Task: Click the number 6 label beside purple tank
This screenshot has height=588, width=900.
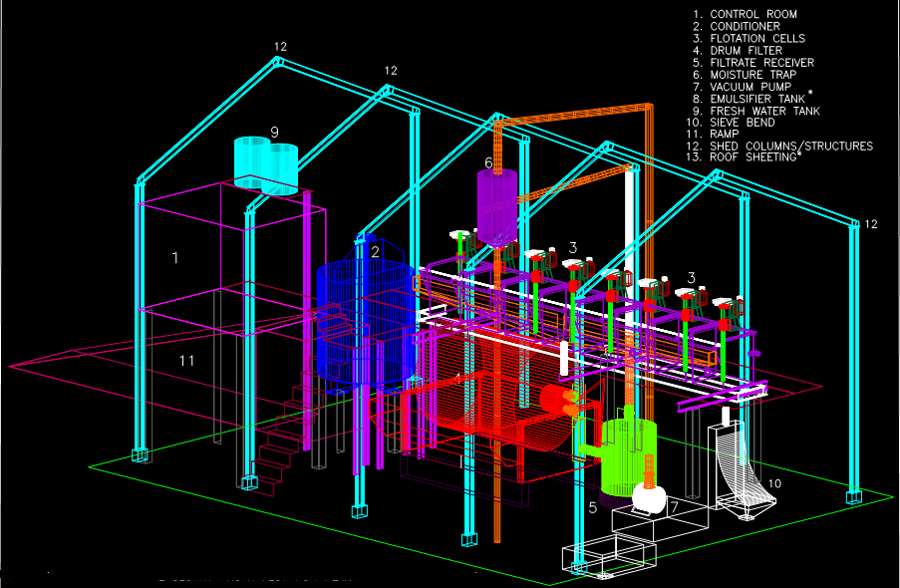Action: click(x=488, y=162)
